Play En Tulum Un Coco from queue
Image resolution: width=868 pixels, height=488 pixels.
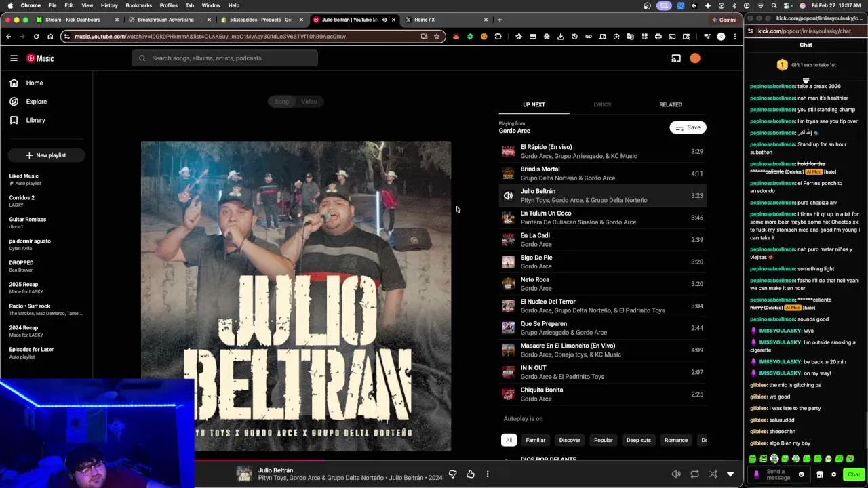(x=602, y=218)
